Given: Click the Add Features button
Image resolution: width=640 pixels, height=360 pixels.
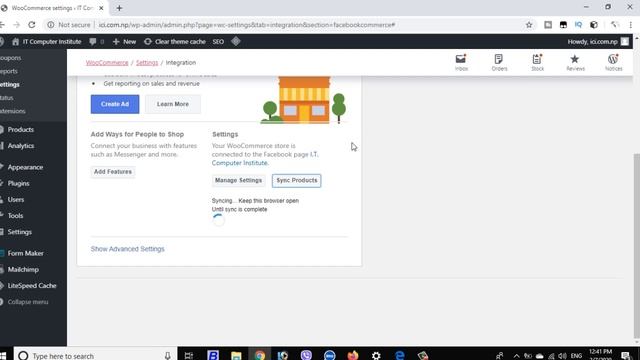Looking at the screenshot, I should click(x=113, y=172).
